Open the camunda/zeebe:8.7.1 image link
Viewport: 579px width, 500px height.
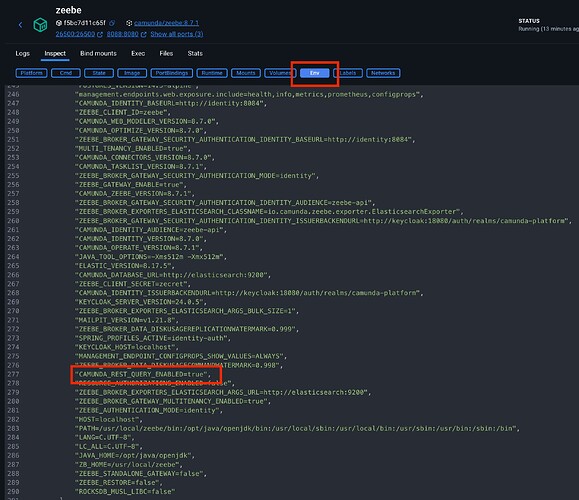point(166,23)
